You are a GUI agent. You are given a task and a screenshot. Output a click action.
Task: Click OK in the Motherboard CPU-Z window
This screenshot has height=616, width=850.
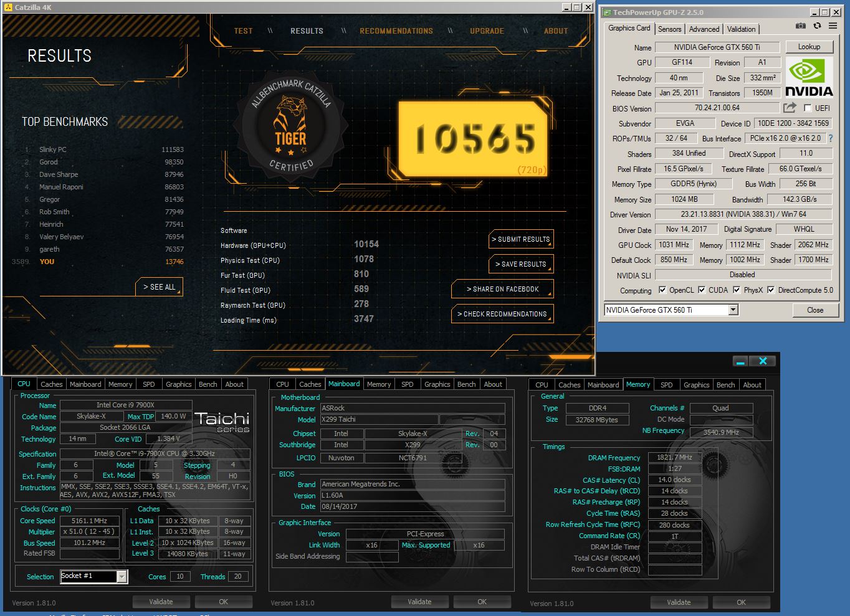482,602
